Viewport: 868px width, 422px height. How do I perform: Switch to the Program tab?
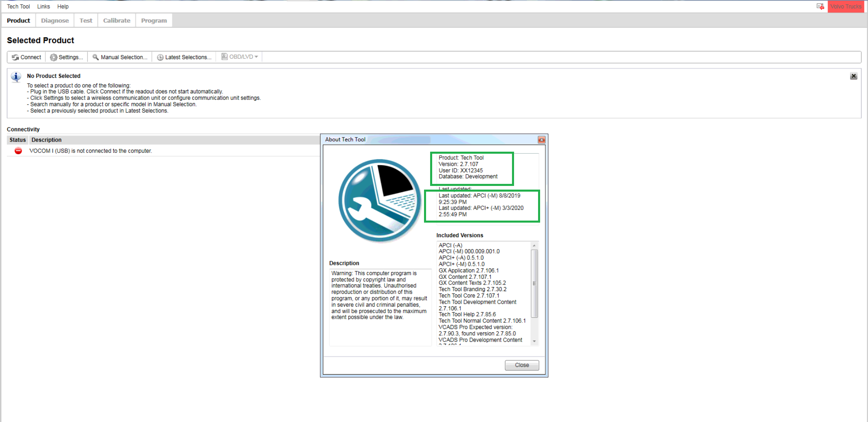(x=154, y=20)
